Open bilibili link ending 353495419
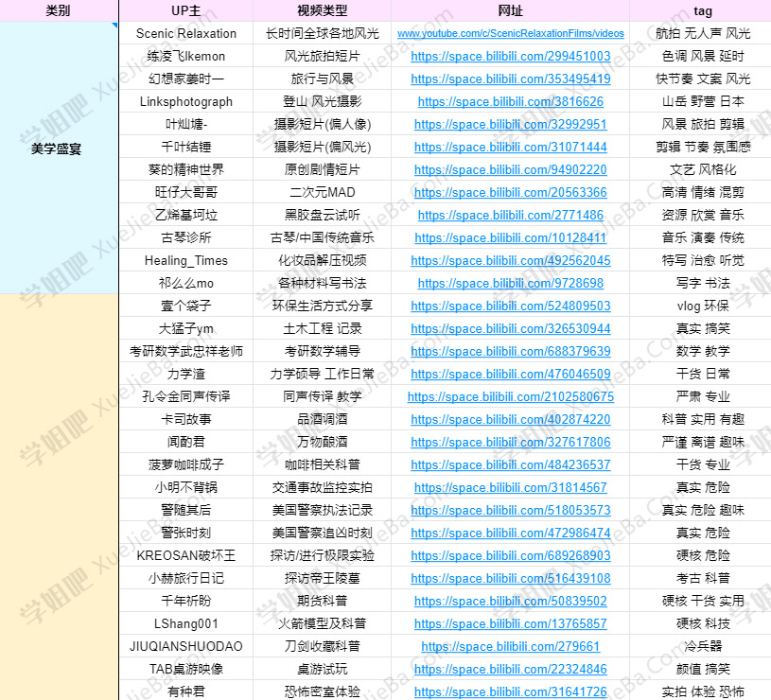Viewport: 771px width, 700px height. pyautogui.click(x=511, y=79)
